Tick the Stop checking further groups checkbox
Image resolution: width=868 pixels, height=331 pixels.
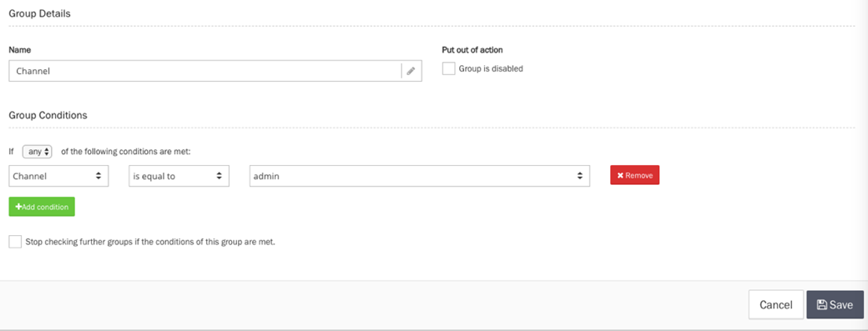[x=15, y=242]
